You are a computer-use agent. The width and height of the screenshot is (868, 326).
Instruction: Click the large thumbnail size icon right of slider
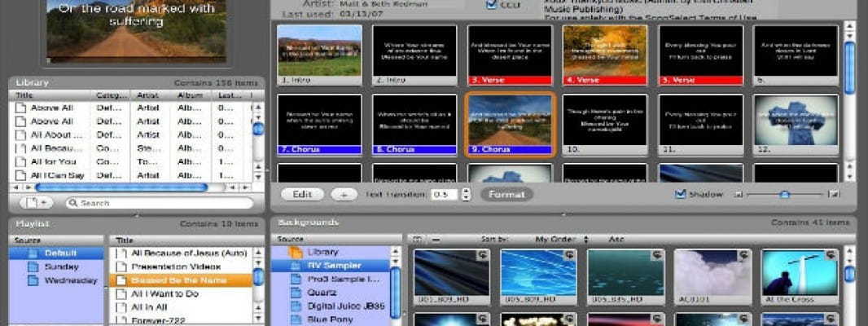pyautogui.click(x=835, y=195)
